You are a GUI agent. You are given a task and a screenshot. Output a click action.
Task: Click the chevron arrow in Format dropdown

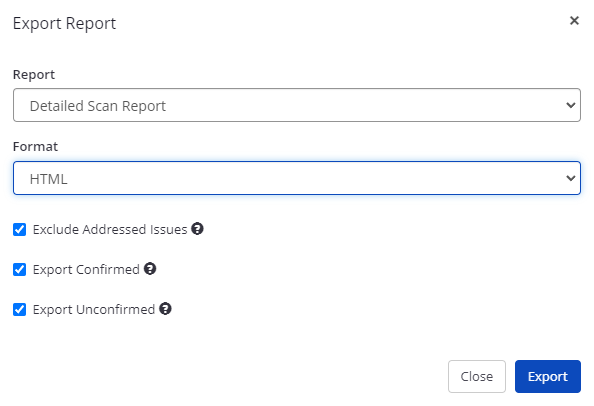(x=571, y=178)
